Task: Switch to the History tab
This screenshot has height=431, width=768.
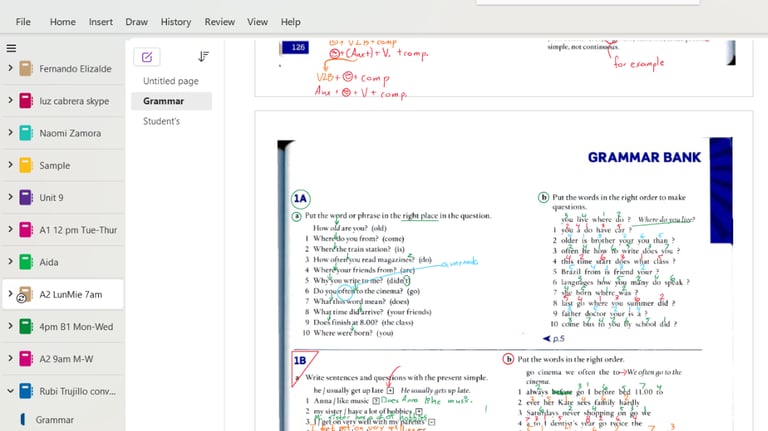Action: (176, 22)
